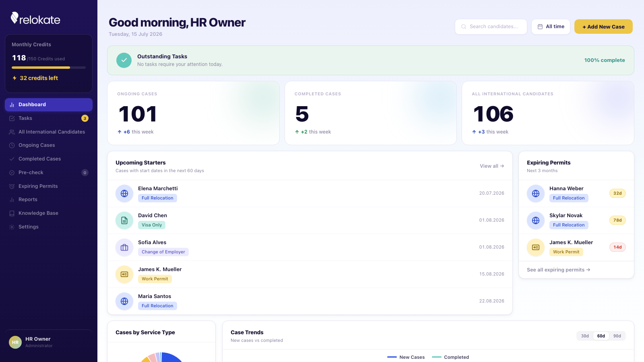This screenshot has width=644, height=362.
Task: Click Maria Santos's start date 22.08.2026
Action: tap(491, 301)
